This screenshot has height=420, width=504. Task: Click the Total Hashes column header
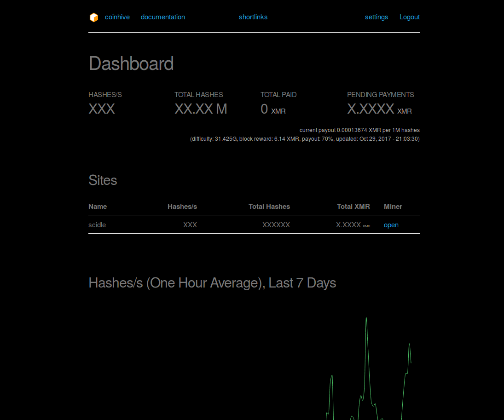(269, 207)
